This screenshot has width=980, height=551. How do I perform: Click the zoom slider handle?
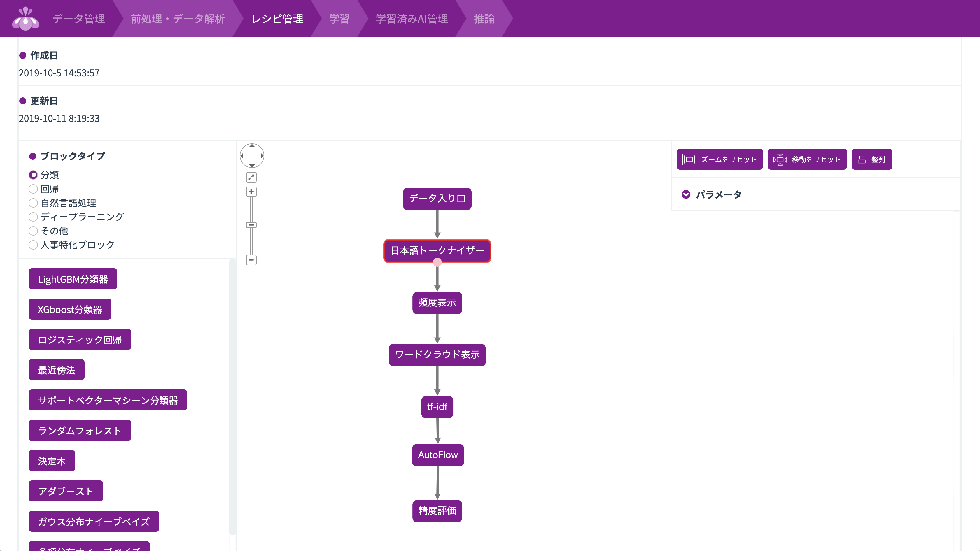coord(251,225)
